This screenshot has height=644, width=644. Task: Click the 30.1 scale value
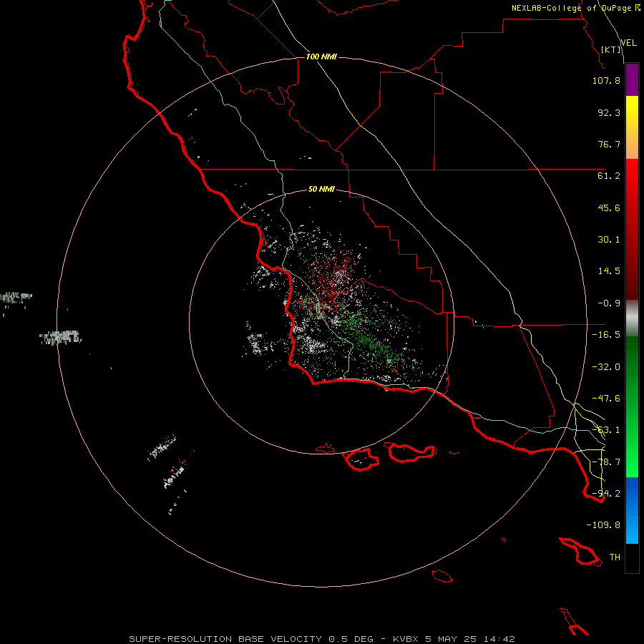[609, 240]
